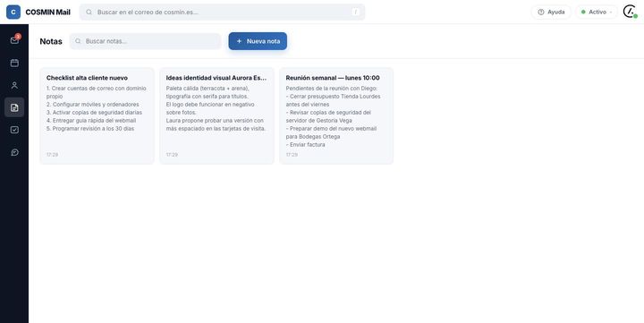The image size is (644, 323).
Task: Click the magnifier icon in notes search
Action: point(78,41)
